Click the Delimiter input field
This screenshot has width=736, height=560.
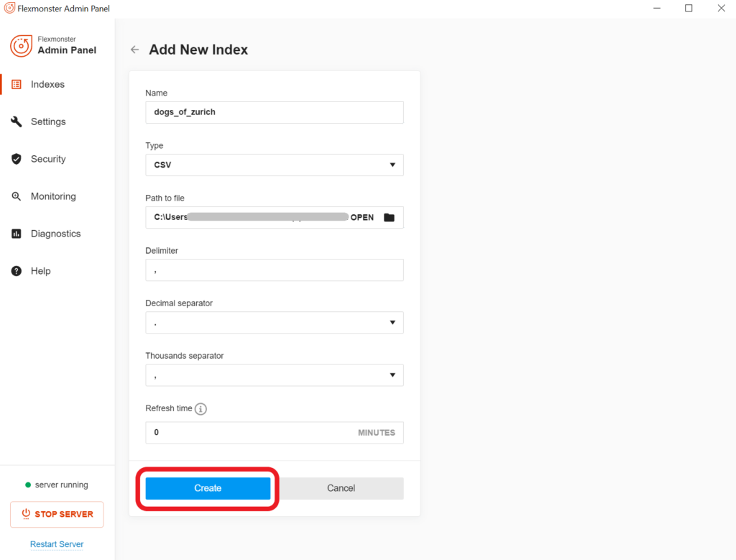click(274, 270)
